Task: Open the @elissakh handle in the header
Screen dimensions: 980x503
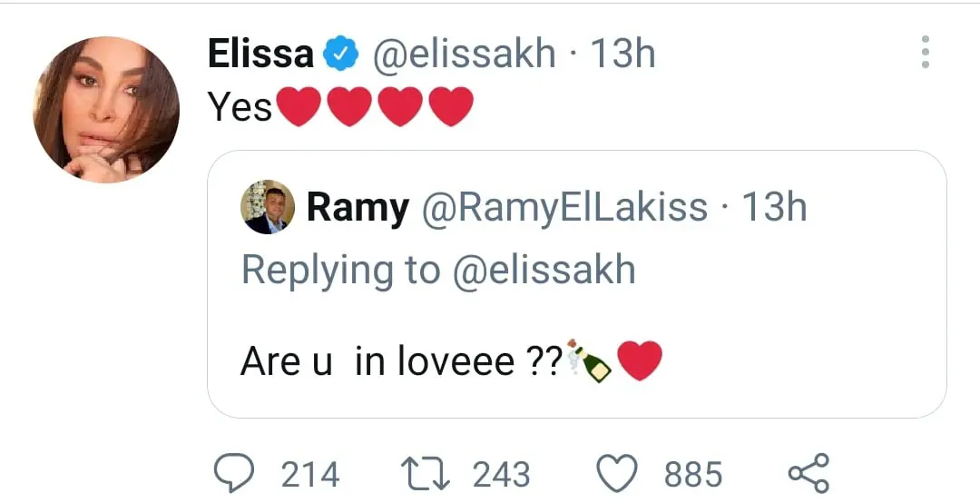Action: click(x=464, y=54)
